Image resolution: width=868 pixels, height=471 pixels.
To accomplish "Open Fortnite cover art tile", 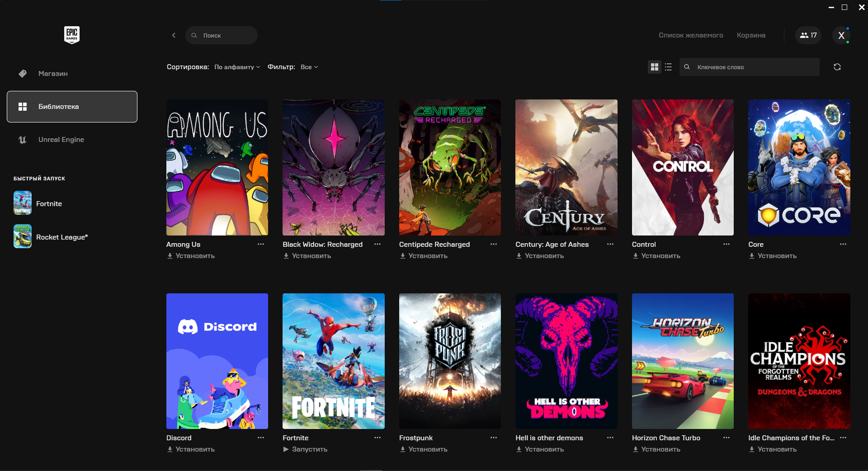I will click(x=334, y=361).
